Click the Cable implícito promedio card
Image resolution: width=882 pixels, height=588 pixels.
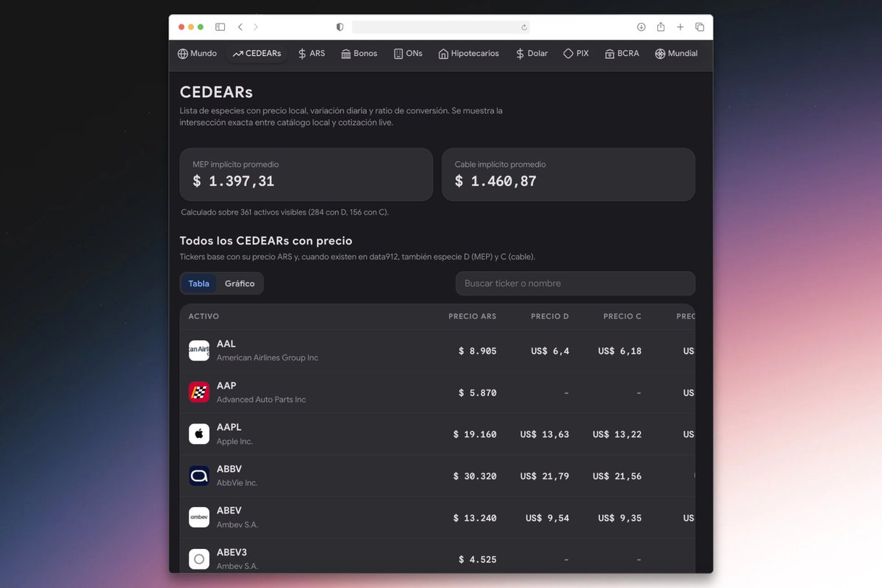tap(568, 175)
